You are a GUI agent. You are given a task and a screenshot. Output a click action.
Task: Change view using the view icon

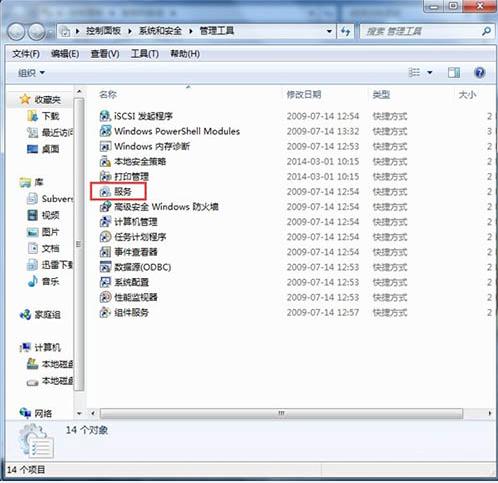(414, 72)
